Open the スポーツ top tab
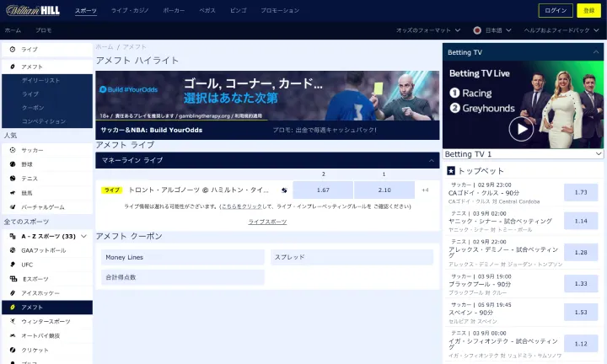607x364 pixels. point(86,10)
